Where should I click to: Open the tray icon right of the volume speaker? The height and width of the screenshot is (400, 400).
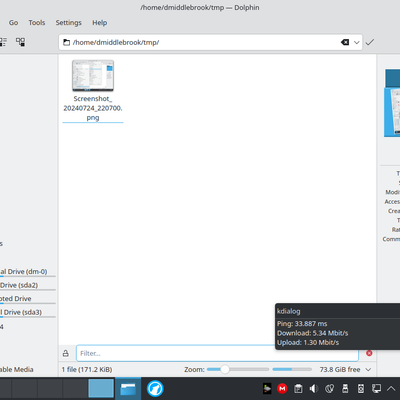pos(329,388)
